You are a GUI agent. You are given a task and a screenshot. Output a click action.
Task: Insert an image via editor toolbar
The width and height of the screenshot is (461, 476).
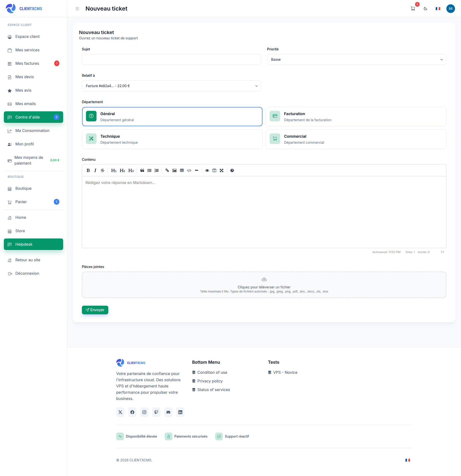pos(175,171)
